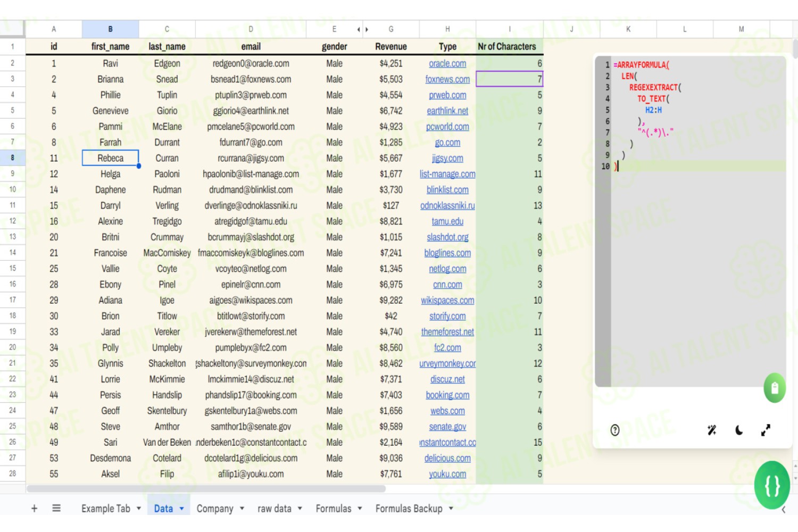The image size is (798, 532).
Task: Select the revenue cell $9,282
Action: [391, 301]
